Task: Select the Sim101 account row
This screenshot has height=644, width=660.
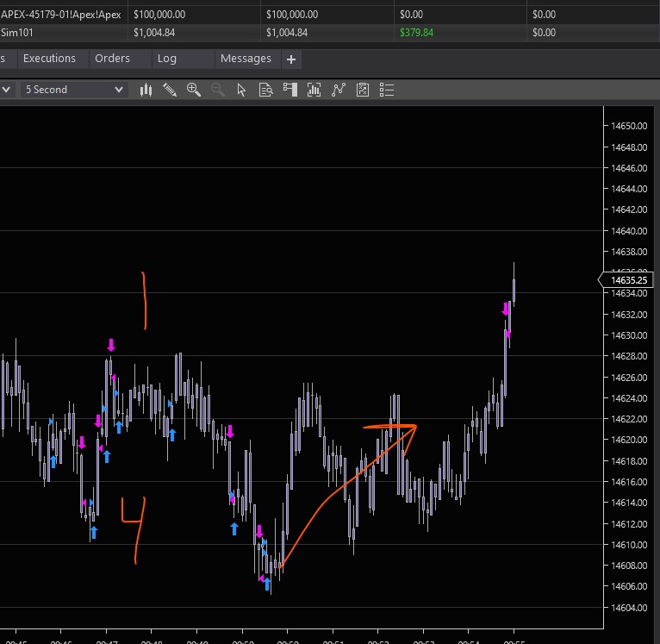Action: tap(13, 32)
